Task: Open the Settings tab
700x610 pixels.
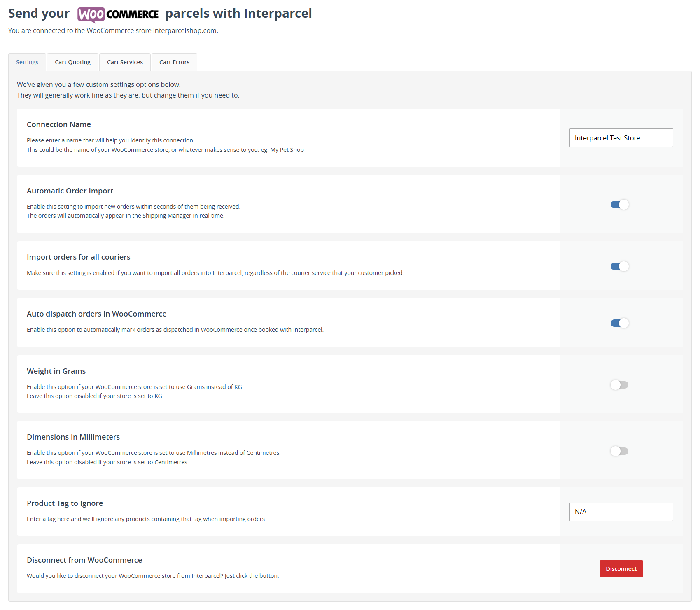Action: tap(27, 62)
